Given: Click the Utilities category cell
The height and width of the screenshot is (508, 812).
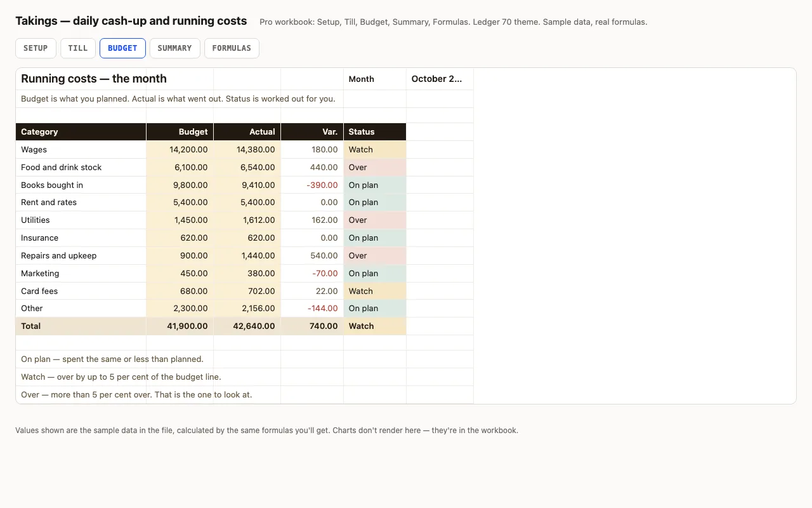Looking at the screenshot, I should tap(81, 220).
